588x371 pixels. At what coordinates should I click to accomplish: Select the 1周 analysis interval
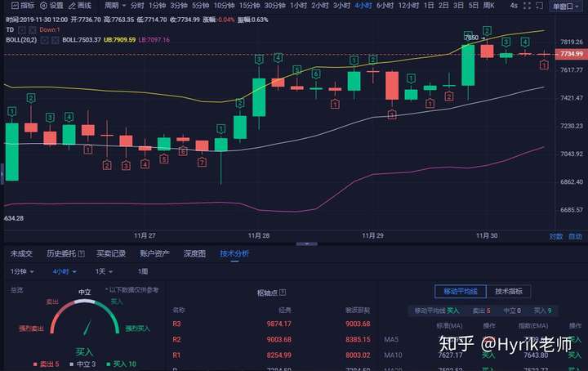(x=142, y=271)
